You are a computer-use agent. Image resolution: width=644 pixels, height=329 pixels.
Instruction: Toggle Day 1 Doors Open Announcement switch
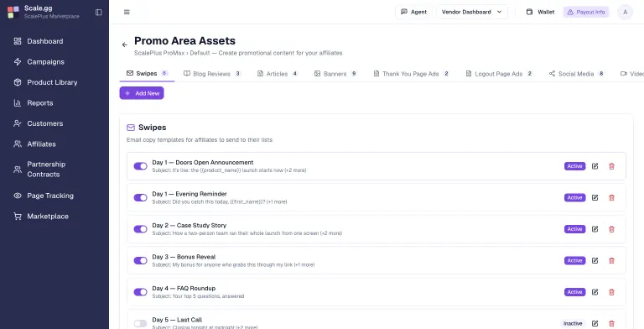[141, 166]
